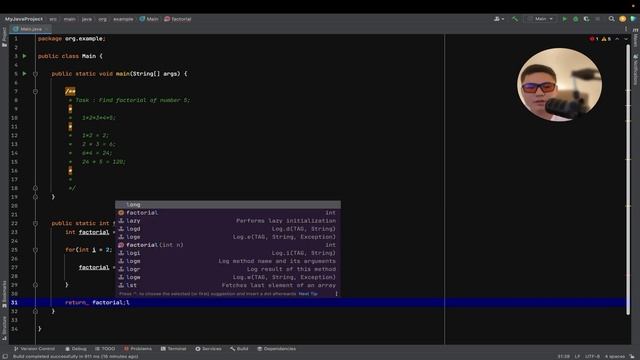This screenshot has width=640, height=360.
Task: Choose 'lst' last element suggestion
Action: click(x=228, y=285)
